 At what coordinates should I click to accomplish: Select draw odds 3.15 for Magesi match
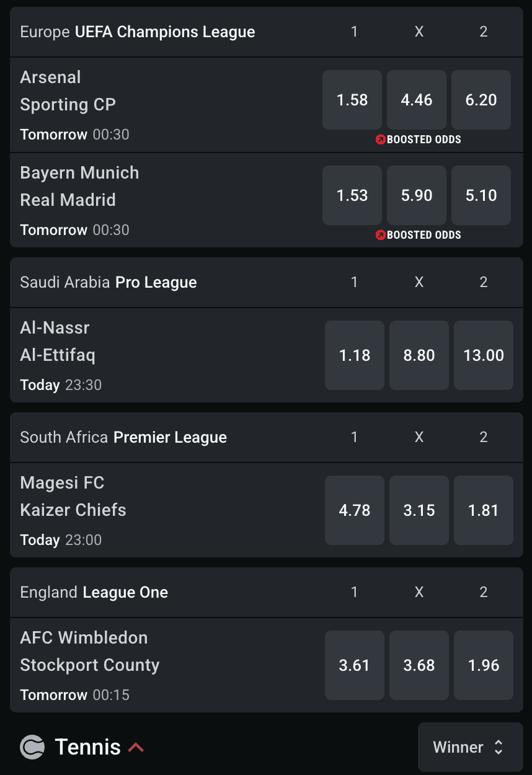click(x=419, y=510)
